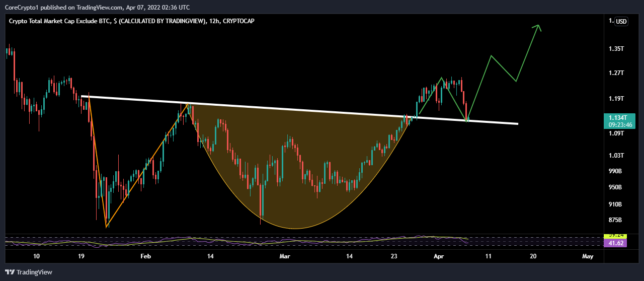The height and width of the screenshot is (281, 644).
Task: Click the 'Mar' date axis label
Action: click(x=285, y=256)
